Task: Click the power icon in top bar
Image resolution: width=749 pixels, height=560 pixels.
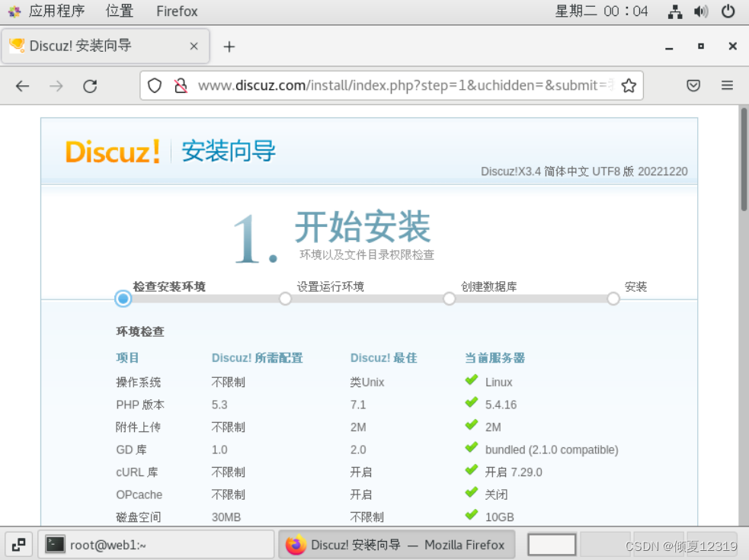Action: tap(728, 11)
